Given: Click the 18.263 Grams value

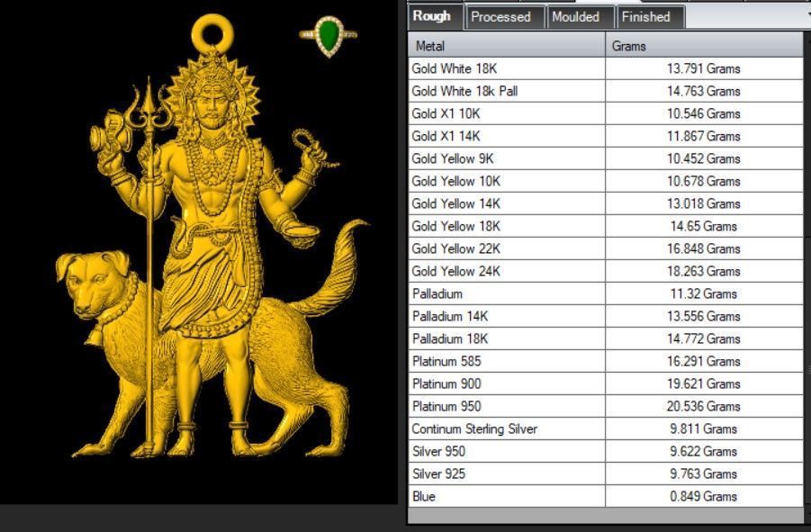Looking at the screenshot, I should (703, 271).
